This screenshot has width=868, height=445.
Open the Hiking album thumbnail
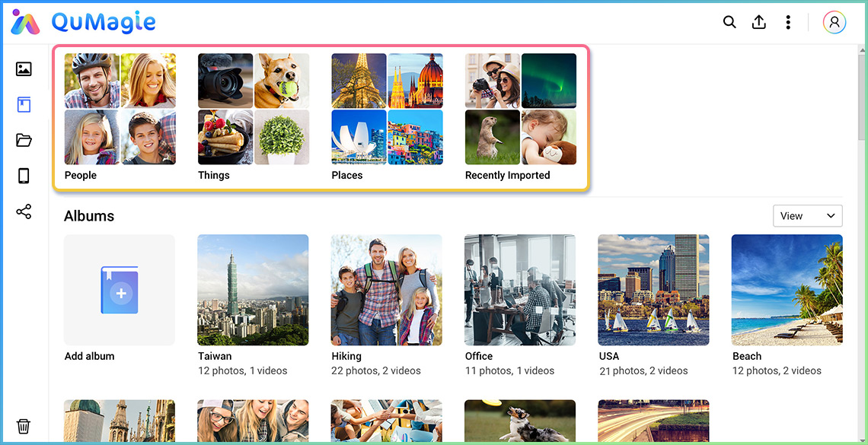386,290
